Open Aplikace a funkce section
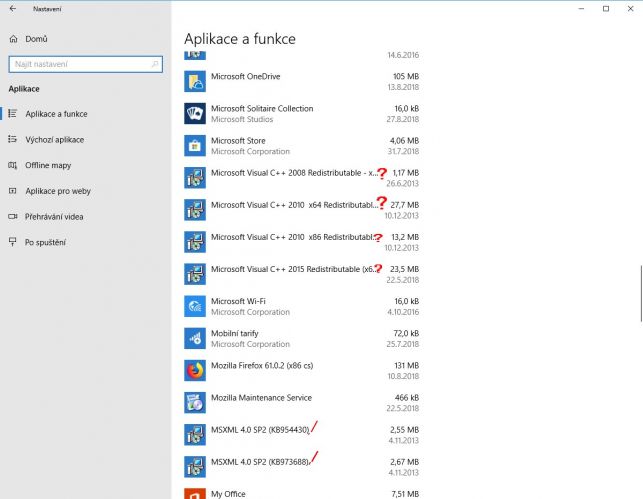643x499 pixels. coord(56,114)
